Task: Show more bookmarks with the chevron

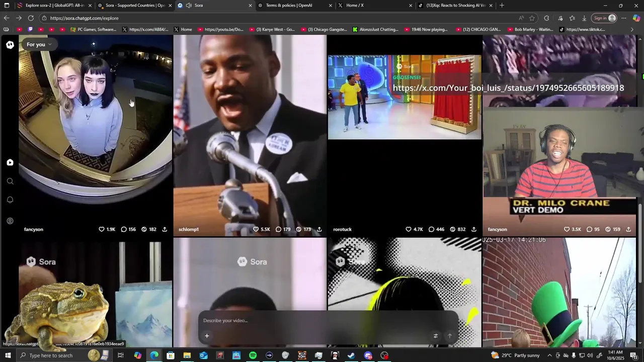Action: (632, 30)
